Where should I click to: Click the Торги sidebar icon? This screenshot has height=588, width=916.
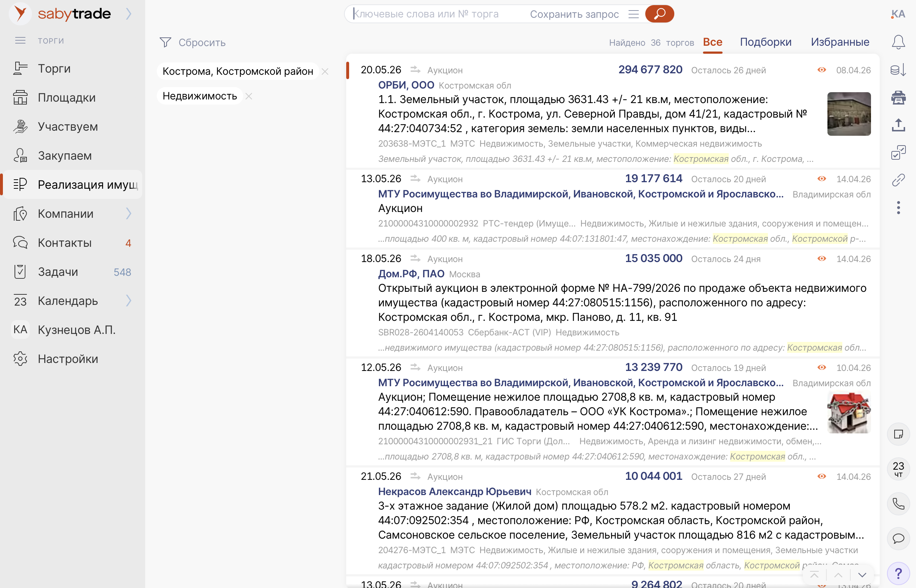[20, 68]
